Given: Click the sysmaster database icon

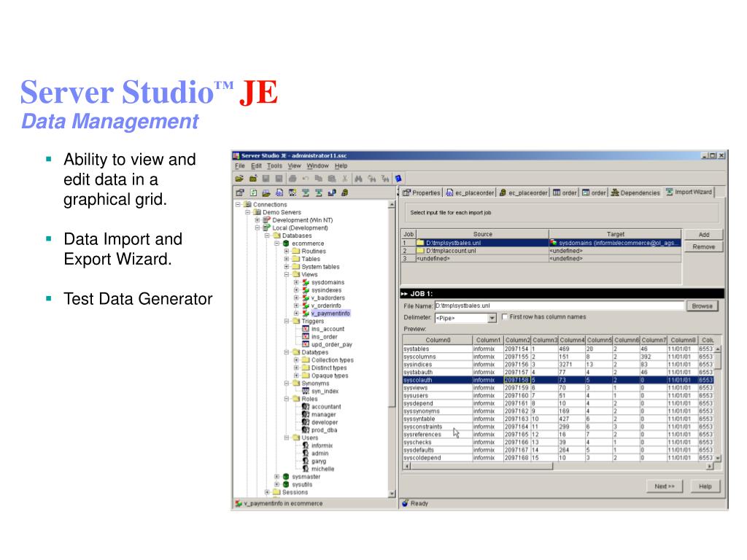Looking at the screenshot, I should 286,477.
